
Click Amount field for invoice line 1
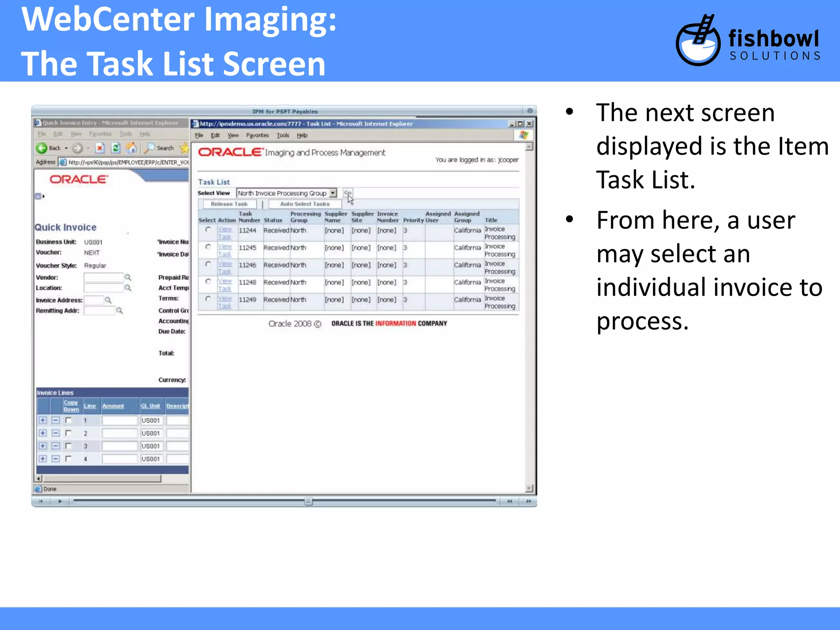[119, 420]
